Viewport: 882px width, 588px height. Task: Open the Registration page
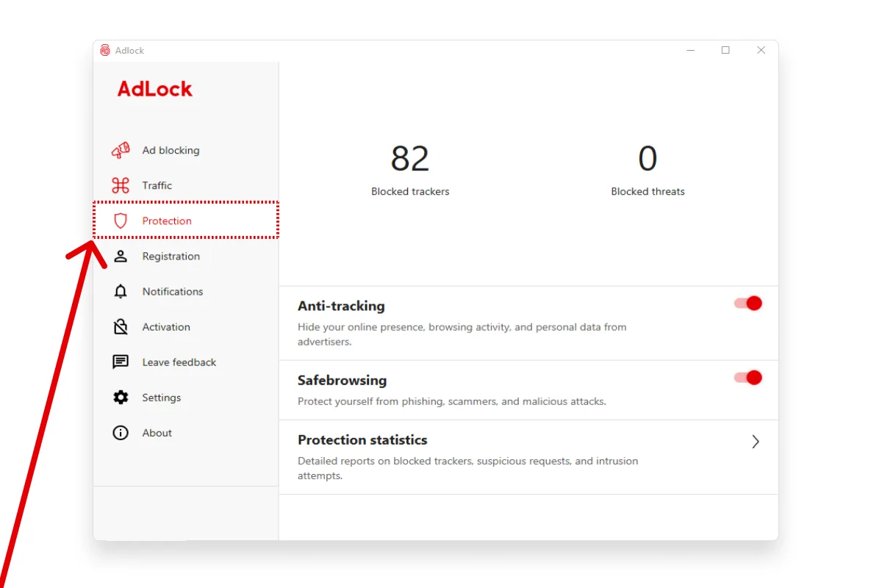[x=186, y=256]
